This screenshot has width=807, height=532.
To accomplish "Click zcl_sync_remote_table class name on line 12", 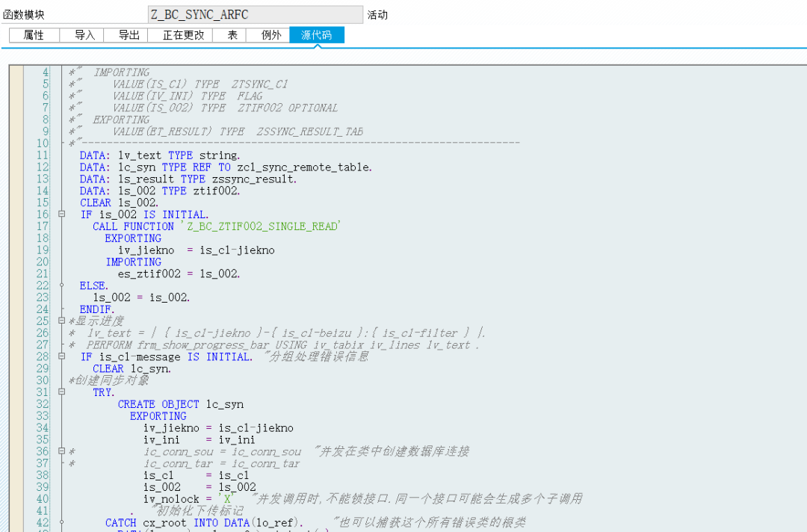I will pos(303,167).
